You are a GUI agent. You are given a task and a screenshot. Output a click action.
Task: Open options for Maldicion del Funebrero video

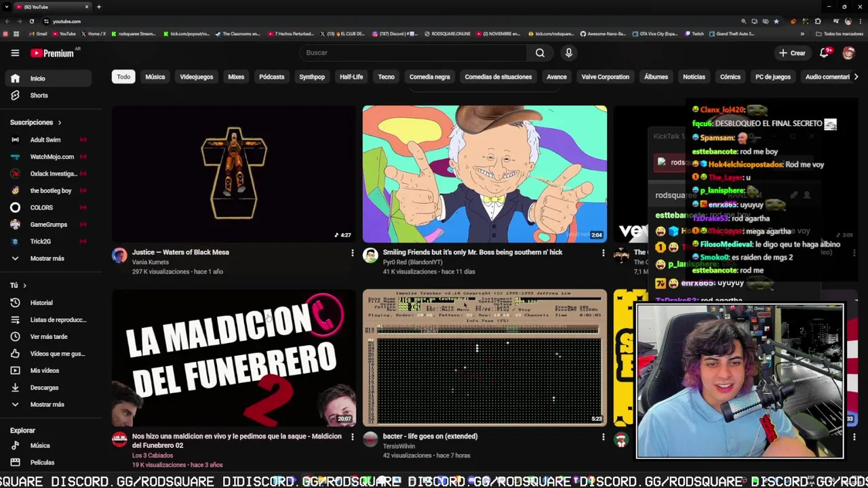click(x=352, y=437)
